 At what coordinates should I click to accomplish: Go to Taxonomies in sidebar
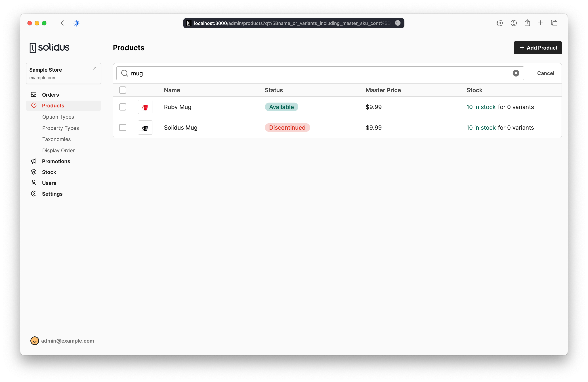[x=56, y=139]
